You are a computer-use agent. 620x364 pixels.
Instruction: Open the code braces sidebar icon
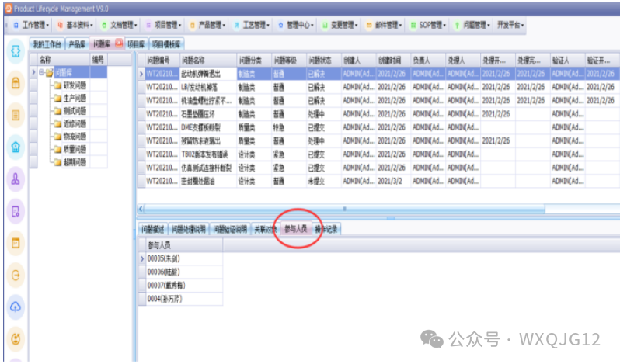16,51
